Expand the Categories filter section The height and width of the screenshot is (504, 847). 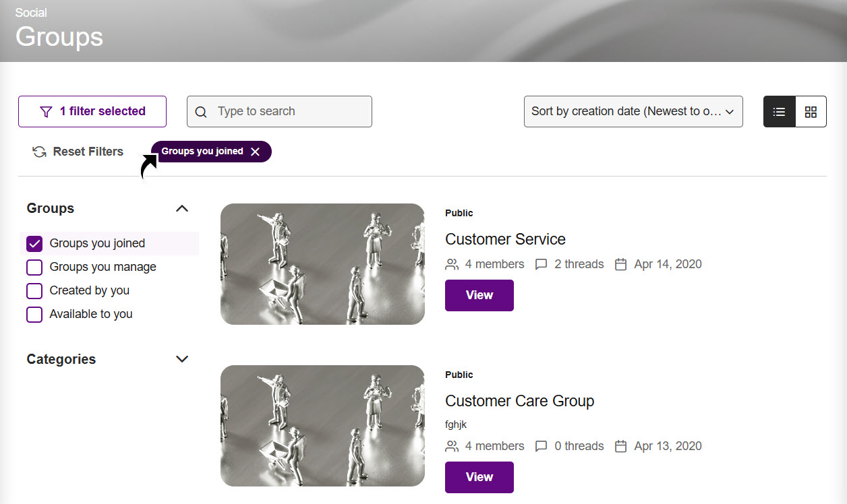click(x=181, y=359)
